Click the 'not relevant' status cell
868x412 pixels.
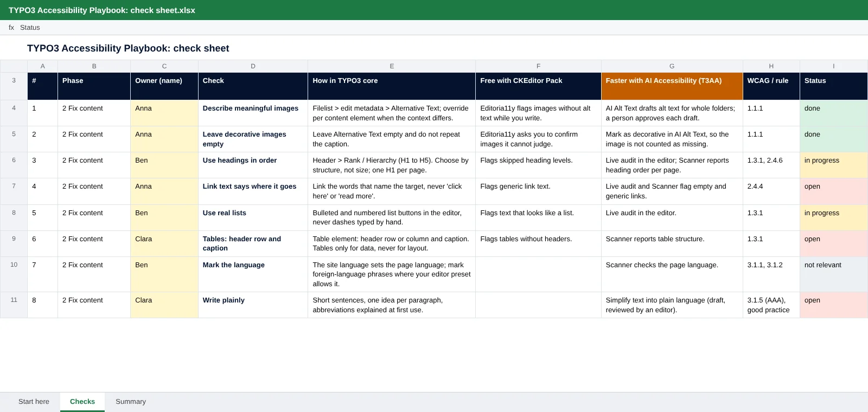834,274
